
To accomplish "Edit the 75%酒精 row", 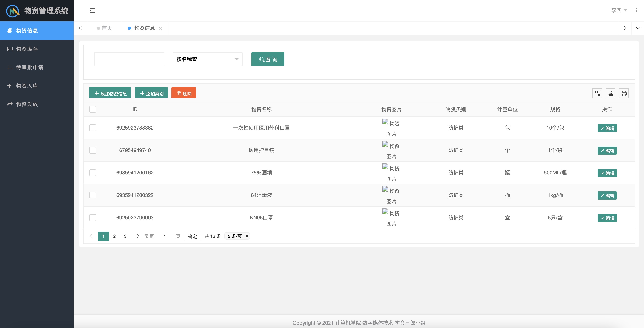I will click(607, 173).
